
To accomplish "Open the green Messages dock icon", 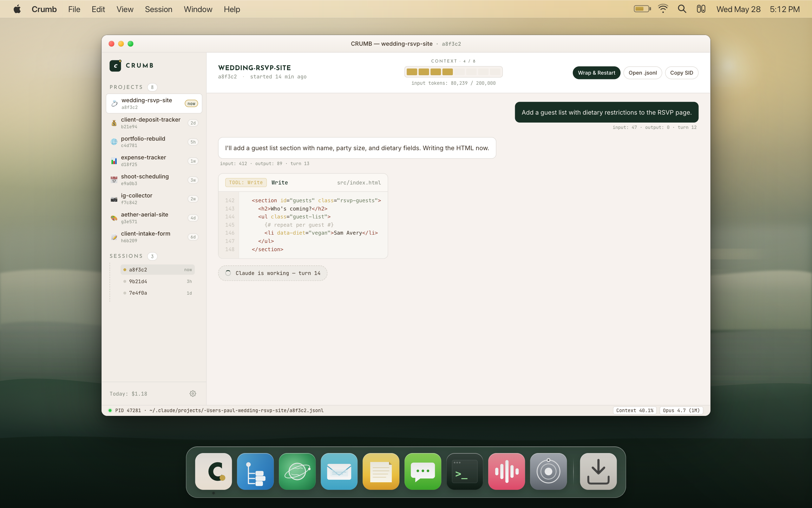I will (423, 471).
